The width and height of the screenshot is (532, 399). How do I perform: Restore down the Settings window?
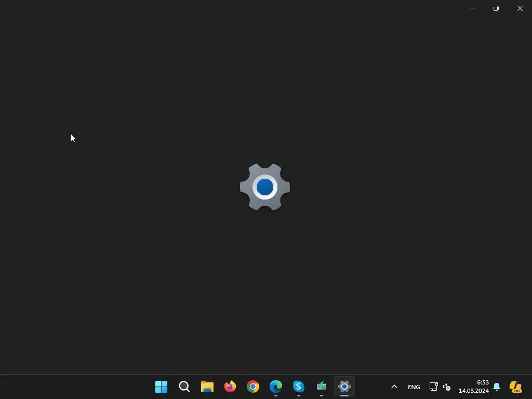(x=496, y=8)
